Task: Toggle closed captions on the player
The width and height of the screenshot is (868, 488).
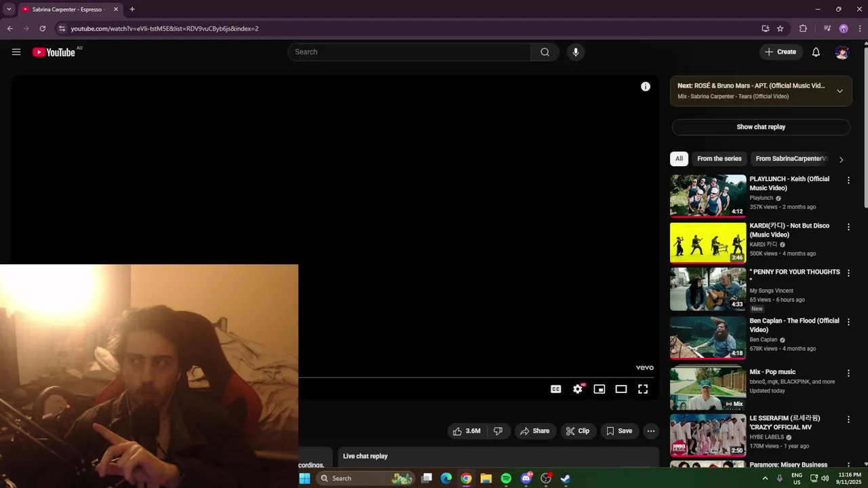Action: pyautogui.click(x=556, y=389)
